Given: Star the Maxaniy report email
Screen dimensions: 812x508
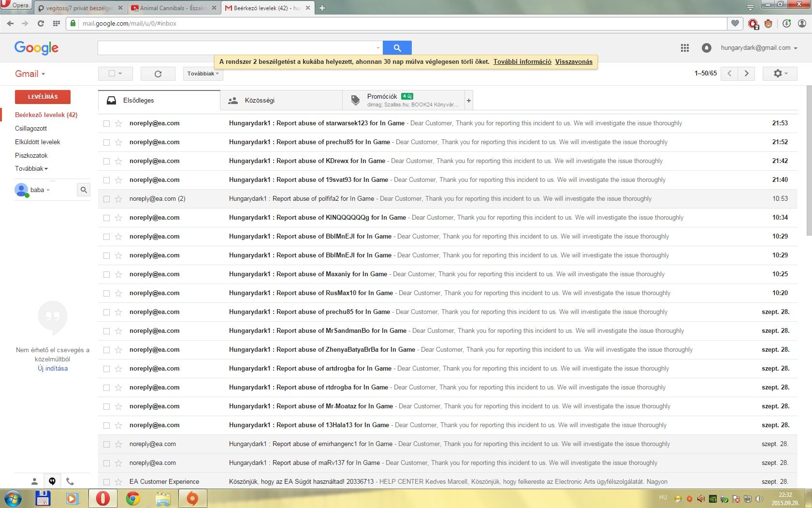Looking at the screenshot, I should (x=118, y=274).
